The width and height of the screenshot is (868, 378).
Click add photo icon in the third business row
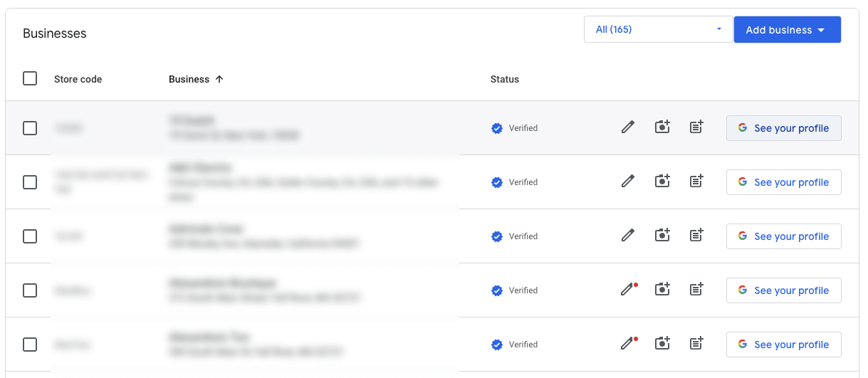coord(662,236)
